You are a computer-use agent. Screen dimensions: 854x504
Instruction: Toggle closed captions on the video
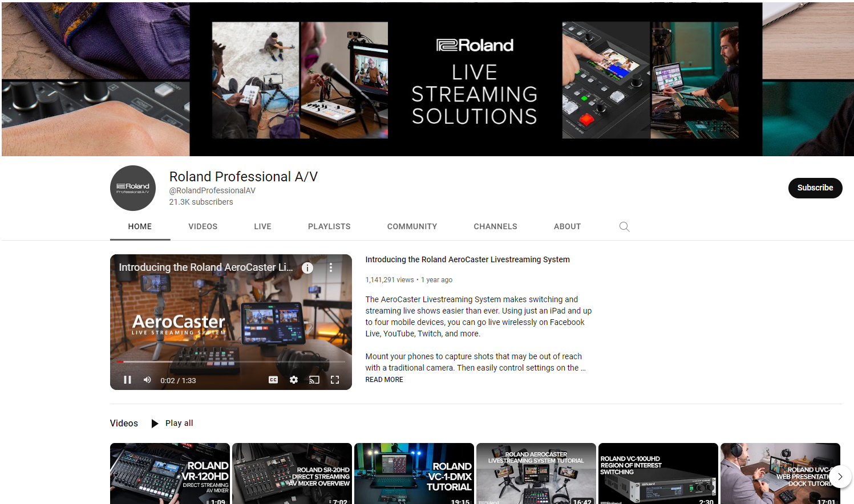273,380
